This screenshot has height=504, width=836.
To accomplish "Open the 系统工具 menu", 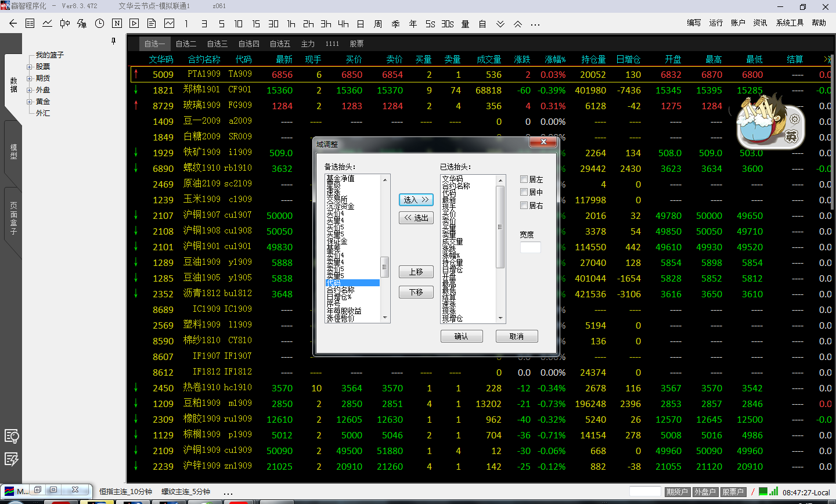I will tap(790, 23).
